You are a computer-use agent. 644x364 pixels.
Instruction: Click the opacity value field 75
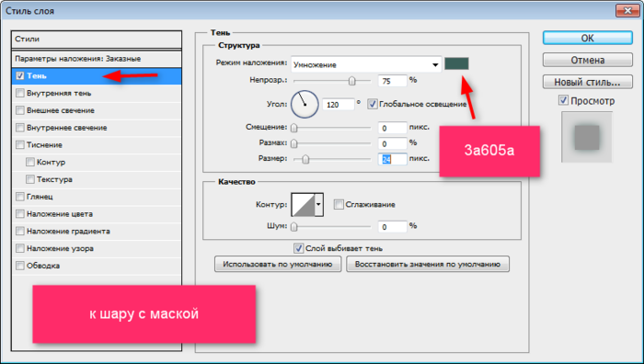point(392,81)
